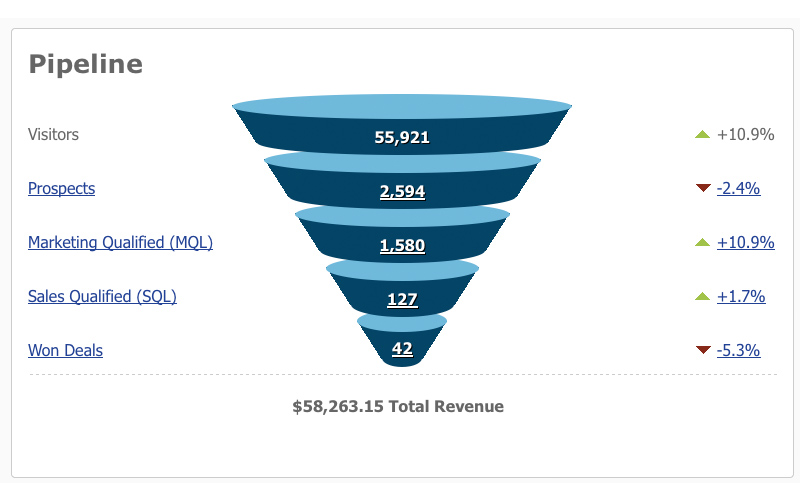Viewport: 800px width, 501px height.
Task: Click the Visitors label
Action: click(x=53, y=134)
